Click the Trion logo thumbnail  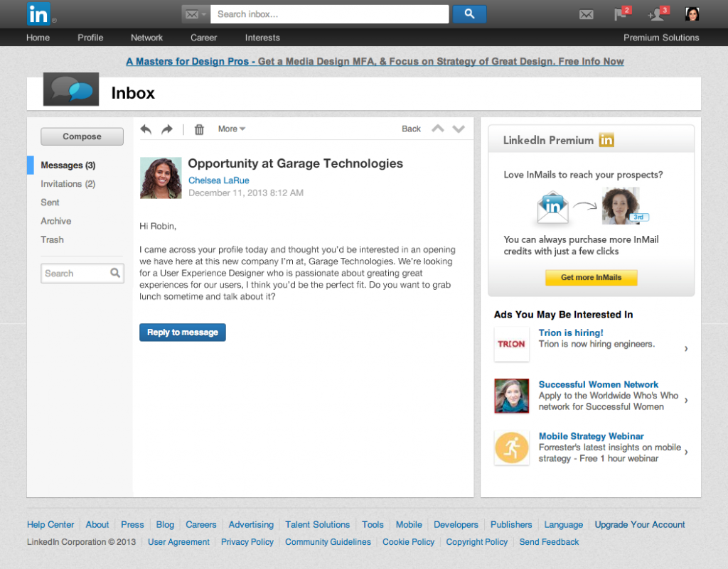pos(511,344)
